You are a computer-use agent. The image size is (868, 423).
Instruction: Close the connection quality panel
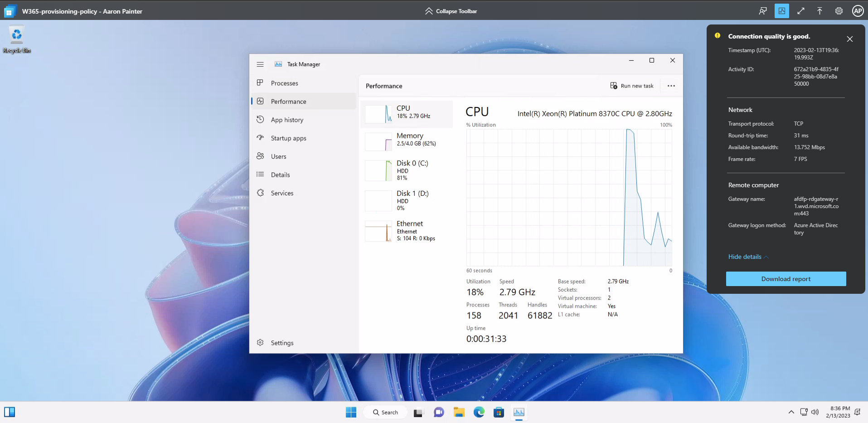pos(850,39)
